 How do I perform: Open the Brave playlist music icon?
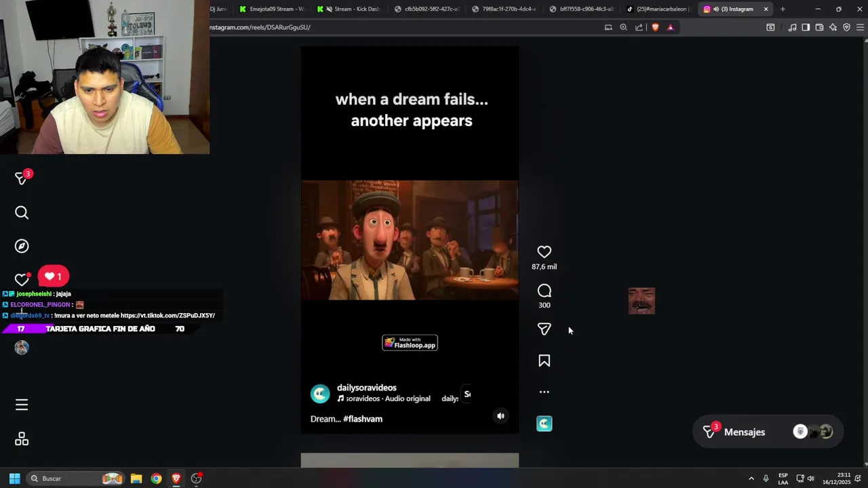tap(792, 27)
